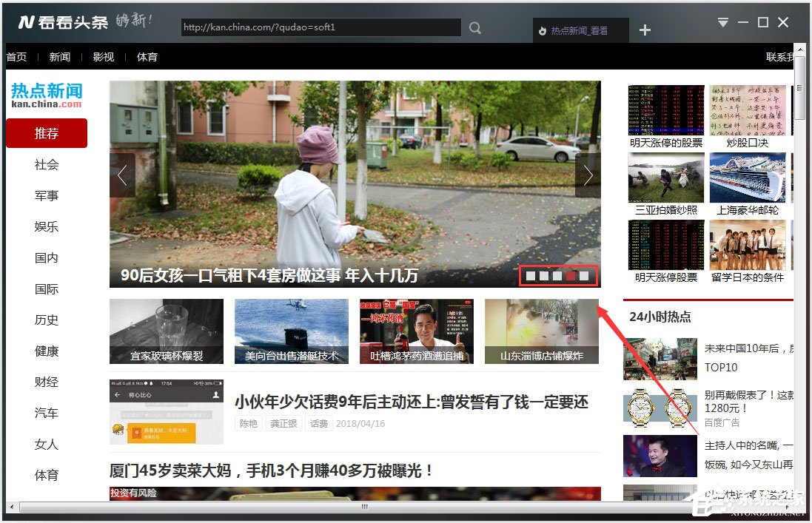Select the 推荐 category in sidebar
This screenshot has height=523, width=812.
click(47, 133)
